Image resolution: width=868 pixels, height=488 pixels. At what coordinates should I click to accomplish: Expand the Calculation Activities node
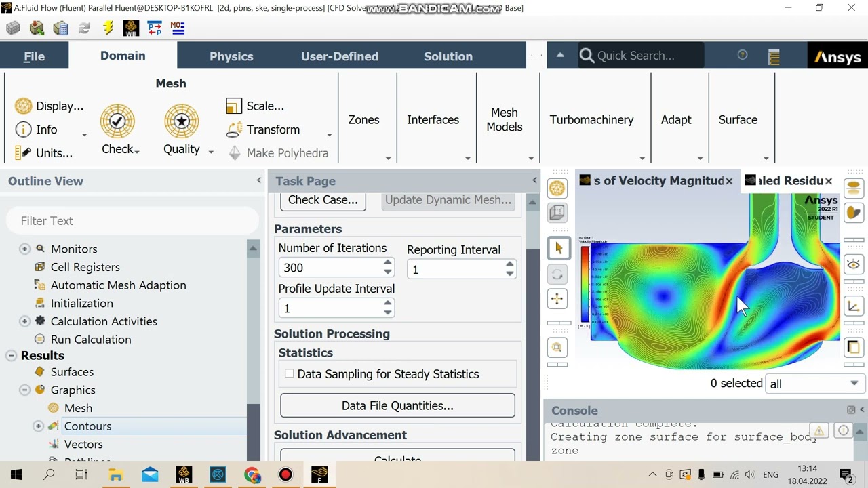[x=25, y=321]
